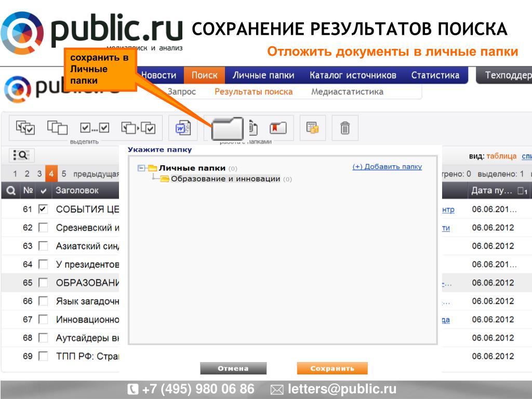Open the 'Срезневский и…' document title

[87, 228]
